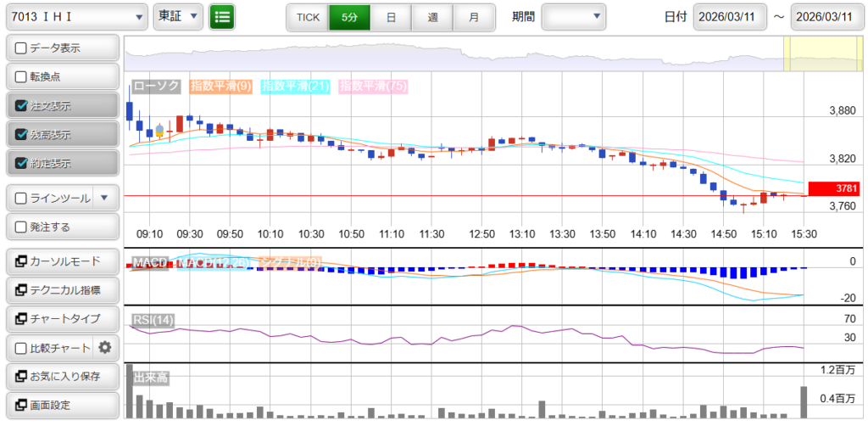Open the 期間 period dropdown

coord(574,17)
